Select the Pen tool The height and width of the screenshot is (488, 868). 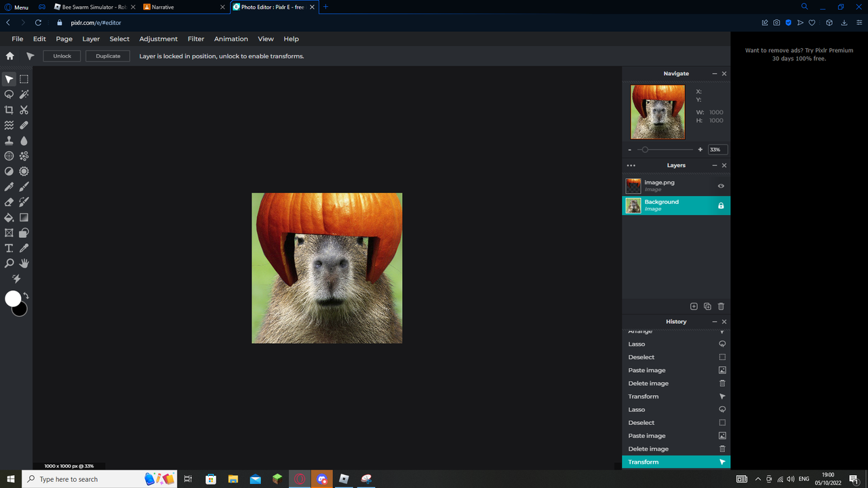pyautogui.click(x=9, y=186)
